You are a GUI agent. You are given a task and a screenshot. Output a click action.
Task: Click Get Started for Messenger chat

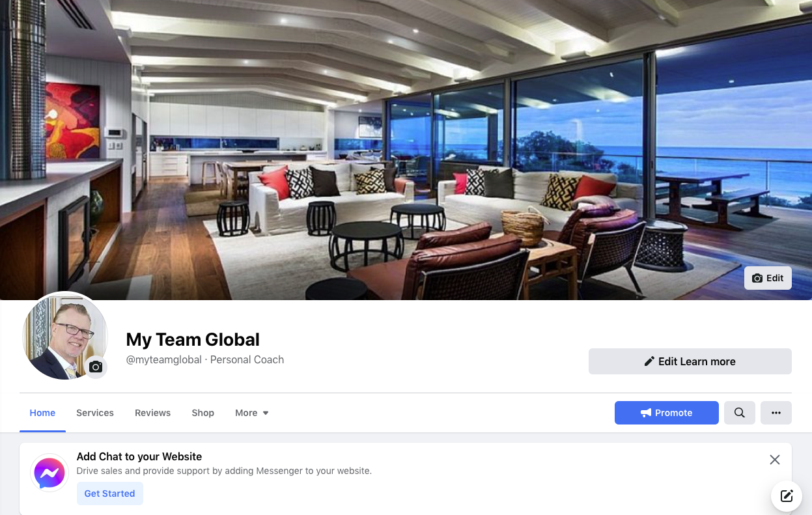pos(109,494)
